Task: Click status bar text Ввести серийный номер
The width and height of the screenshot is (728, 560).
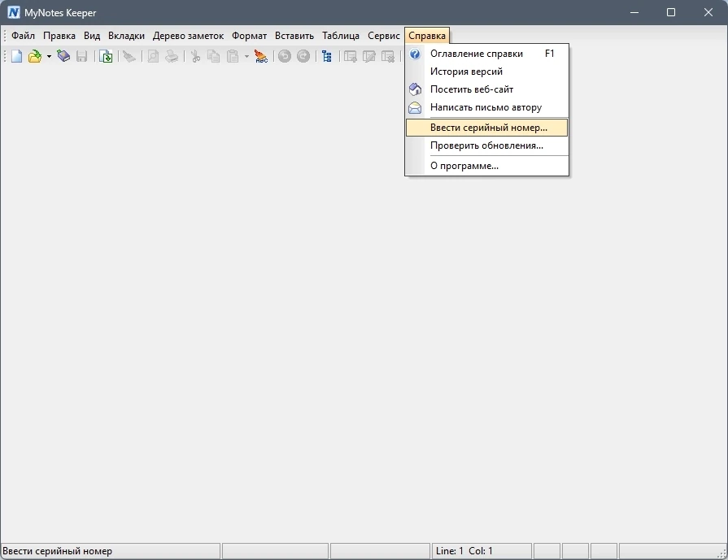Action: pyautogui.click(x=57, y=551)
